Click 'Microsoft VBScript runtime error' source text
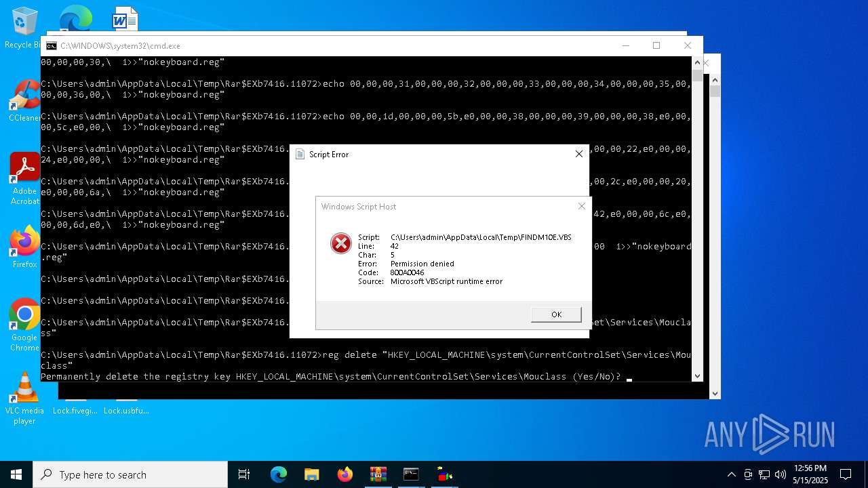 tap(446, 281)
